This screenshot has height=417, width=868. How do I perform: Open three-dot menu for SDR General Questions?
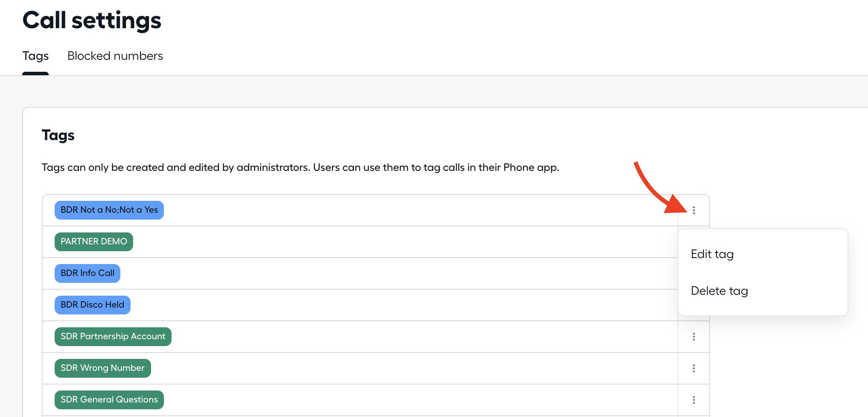click(x=694, y=400)
